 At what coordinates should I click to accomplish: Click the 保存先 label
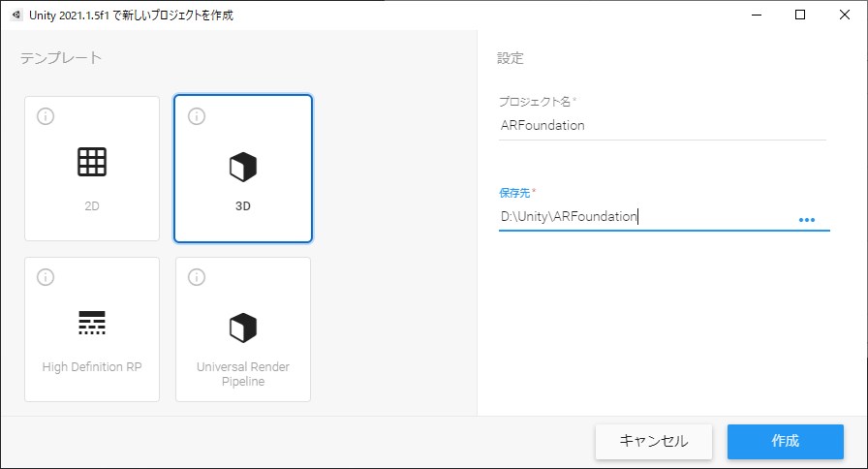point(514,193)
